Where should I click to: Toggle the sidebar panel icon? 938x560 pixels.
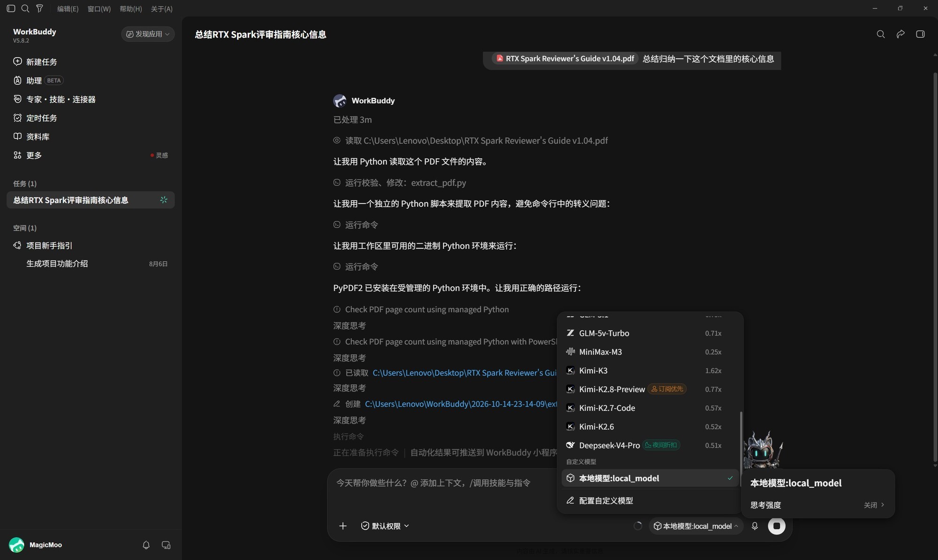point(11,8)
